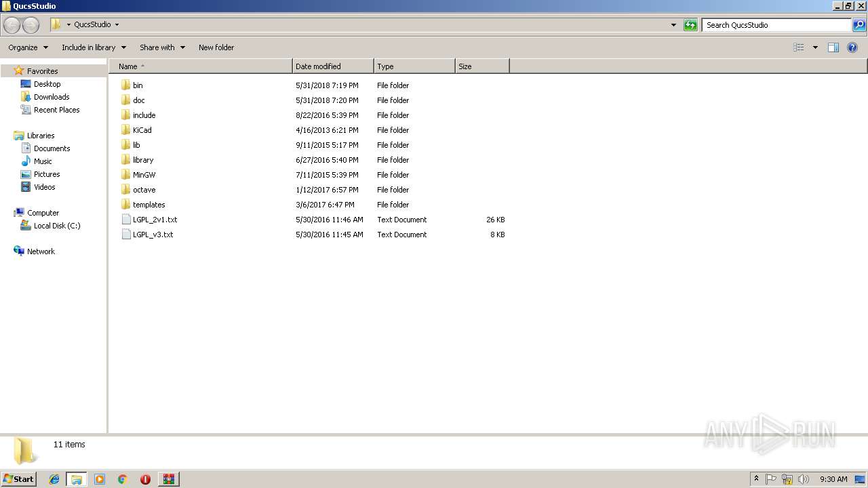This screenshot has height=488, width=868.
Task: Click the network tray icon
Action: (x=787, y=479)
